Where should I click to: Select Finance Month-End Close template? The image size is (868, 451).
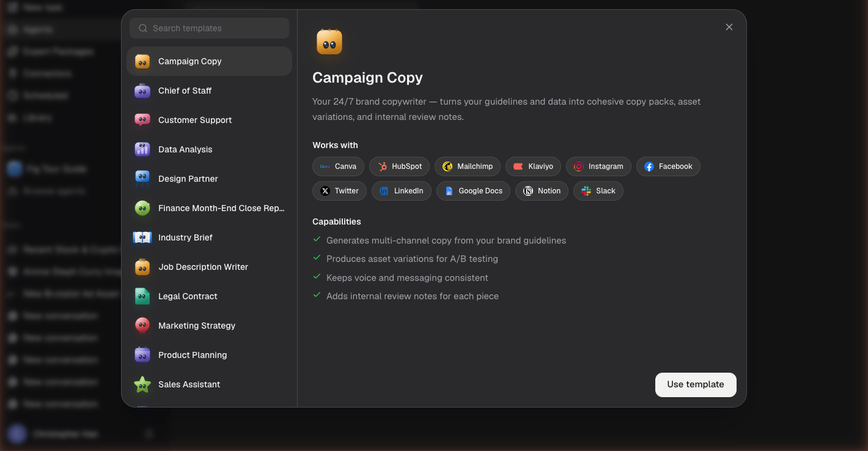pyautogui.click(x=209, y=208)
